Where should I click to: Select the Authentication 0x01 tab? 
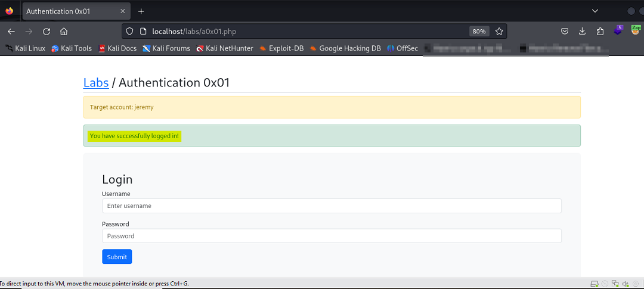(x=76, y=11)
